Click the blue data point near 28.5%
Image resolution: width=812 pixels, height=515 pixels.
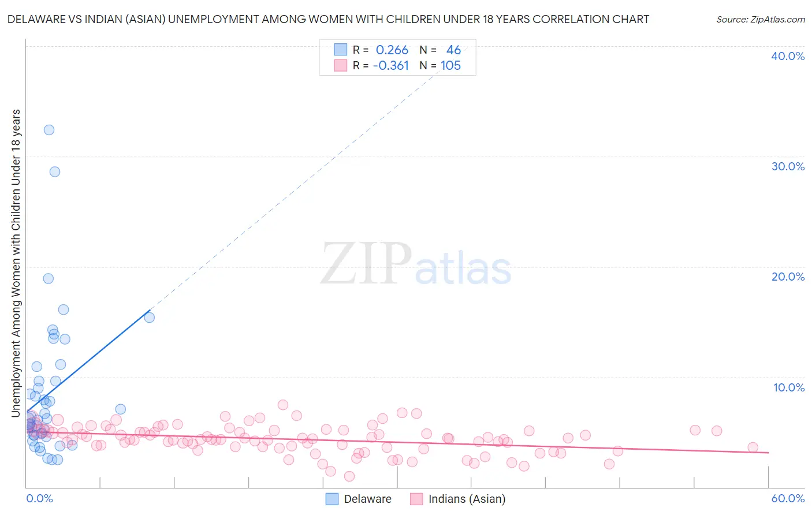(55, 171)
